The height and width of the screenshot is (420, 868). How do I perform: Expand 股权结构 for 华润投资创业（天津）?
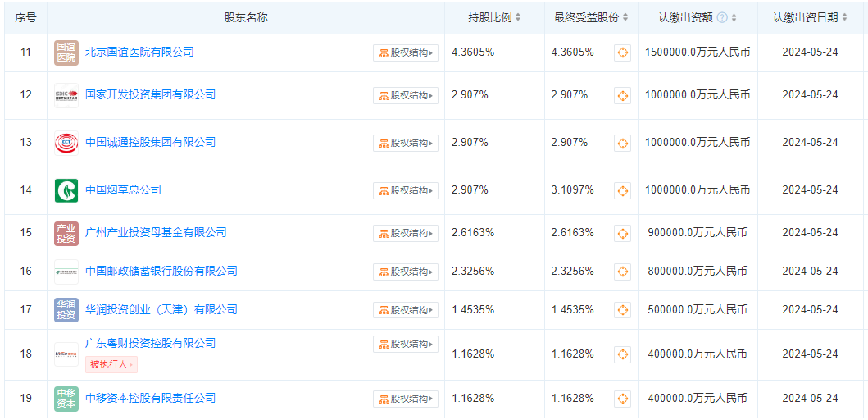[x=406, y=310]
